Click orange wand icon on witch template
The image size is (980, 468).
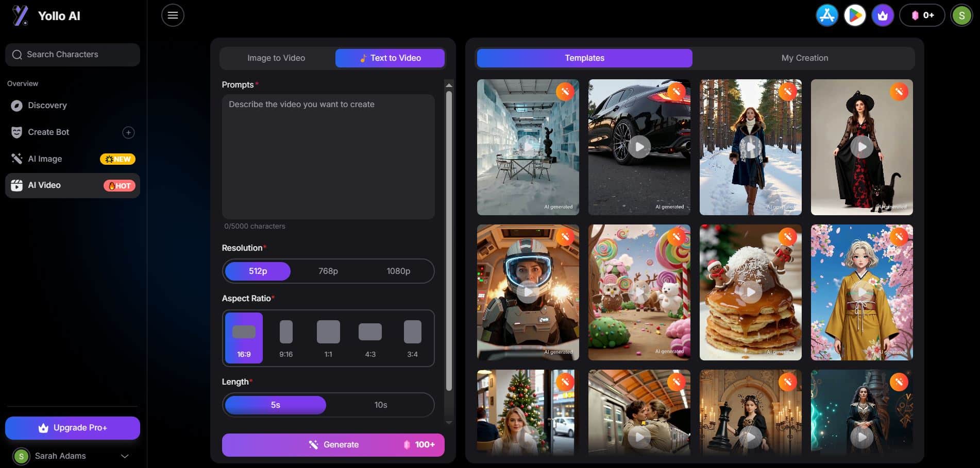(899, 92)
